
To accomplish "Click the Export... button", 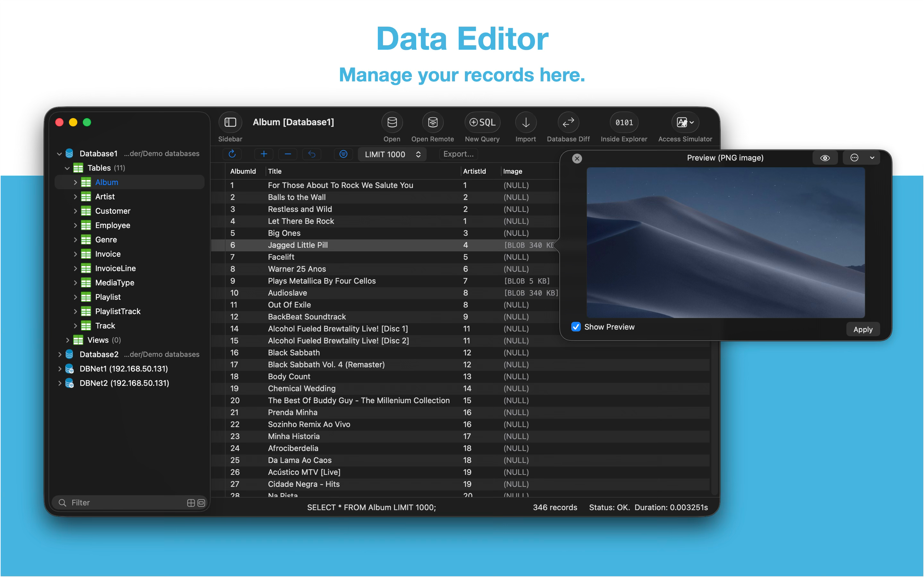I will (458, 154).
